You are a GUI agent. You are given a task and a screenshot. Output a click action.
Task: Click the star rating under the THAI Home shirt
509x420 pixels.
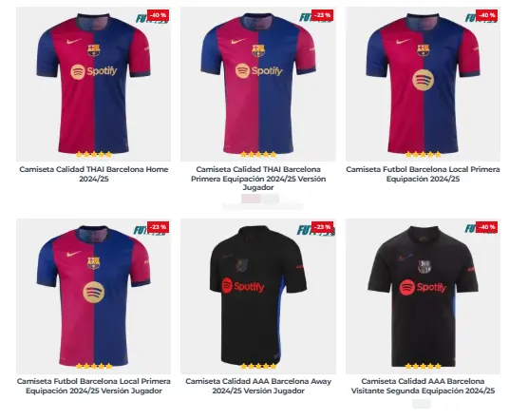(x=94, y=155)
